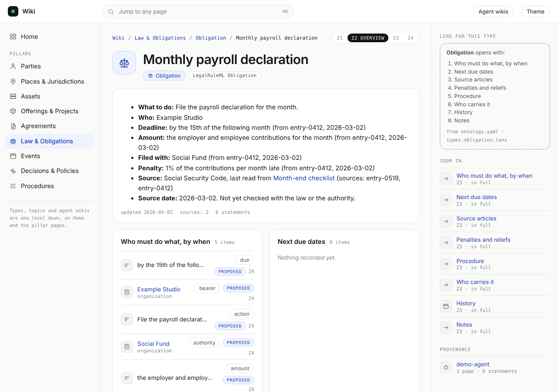Click the Places & Jurisdictions pin icon
The height and width of the screenshot is (392, 558).
(13, 81)
